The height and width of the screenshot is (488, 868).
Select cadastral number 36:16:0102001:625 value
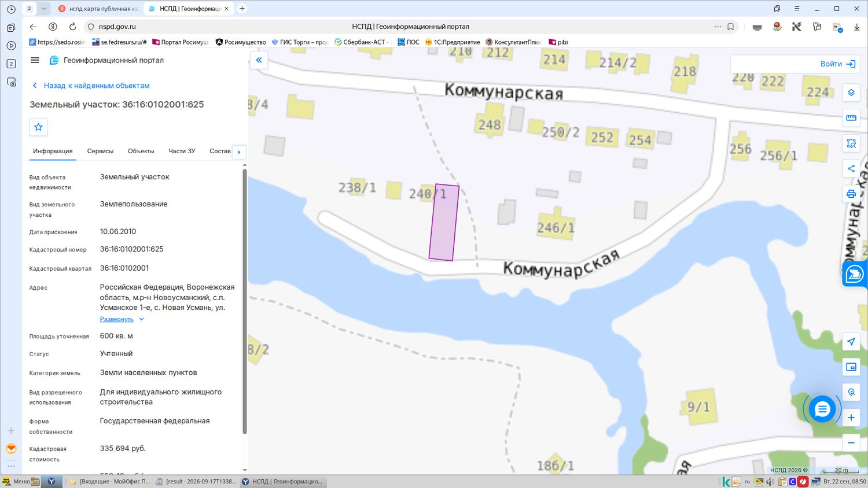[x=132, y=249]
